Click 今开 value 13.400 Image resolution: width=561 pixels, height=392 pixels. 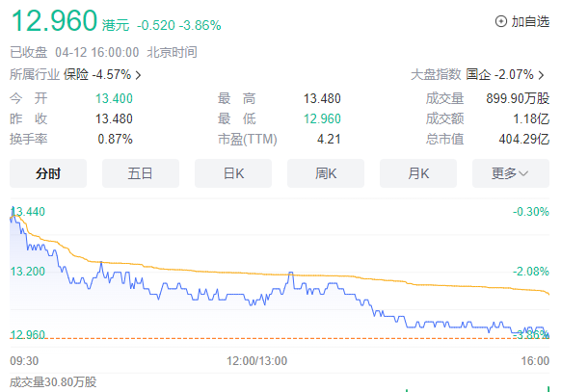pos(114,98)
